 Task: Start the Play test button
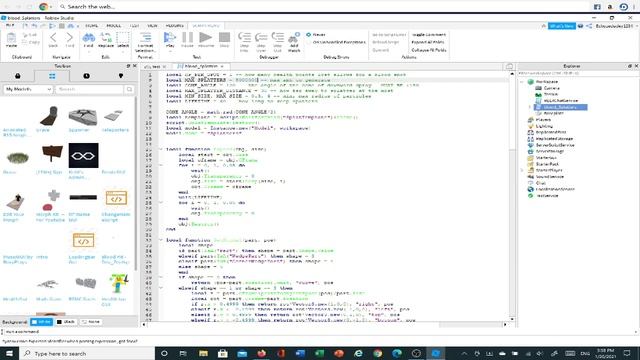click(x=169, y=38)
